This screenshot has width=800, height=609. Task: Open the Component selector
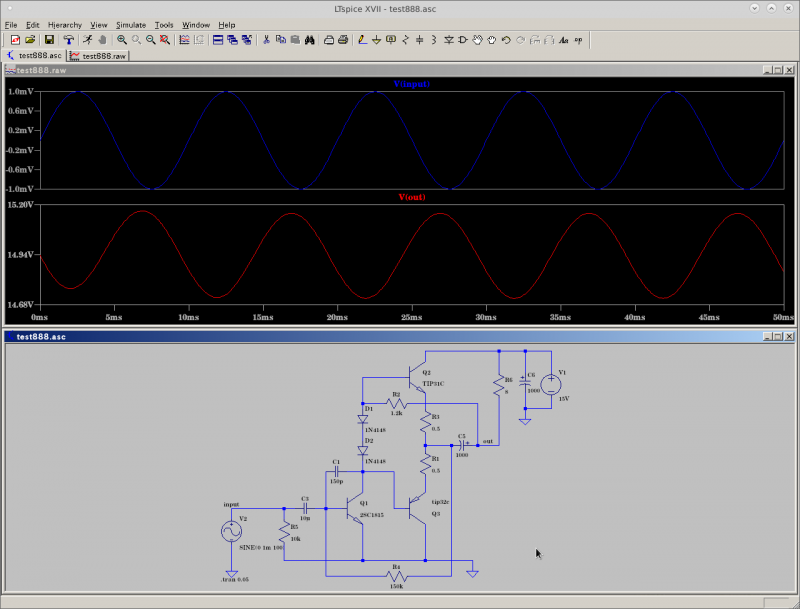pos(463,40)
